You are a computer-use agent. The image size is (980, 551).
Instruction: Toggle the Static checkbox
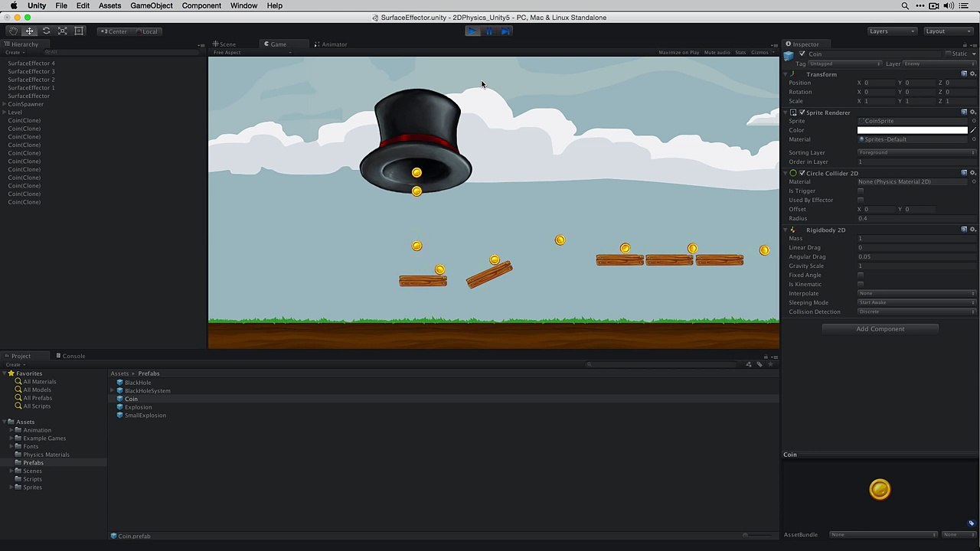click(948, 54)
